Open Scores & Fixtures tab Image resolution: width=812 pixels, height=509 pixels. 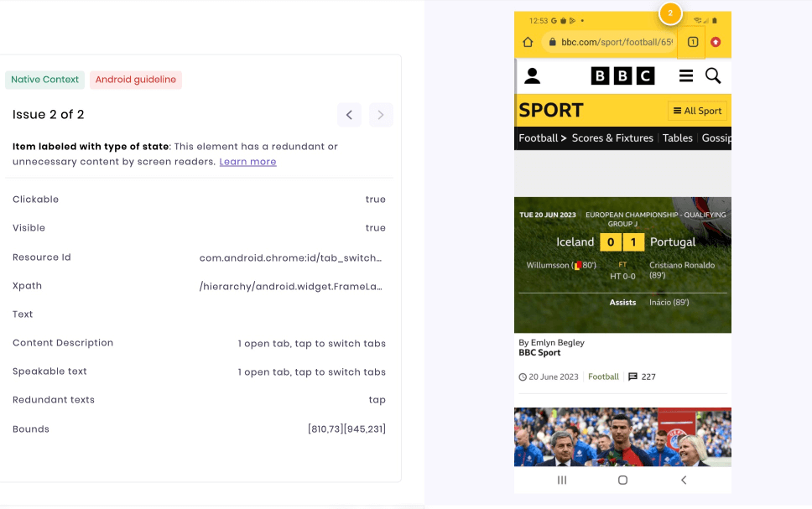coord(612,138)
